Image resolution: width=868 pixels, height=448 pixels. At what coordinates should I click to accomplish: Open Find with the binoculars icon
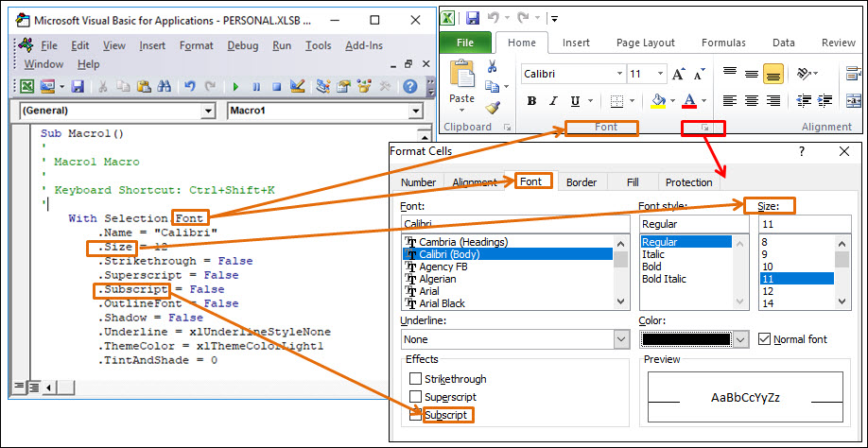coord(164,87)
